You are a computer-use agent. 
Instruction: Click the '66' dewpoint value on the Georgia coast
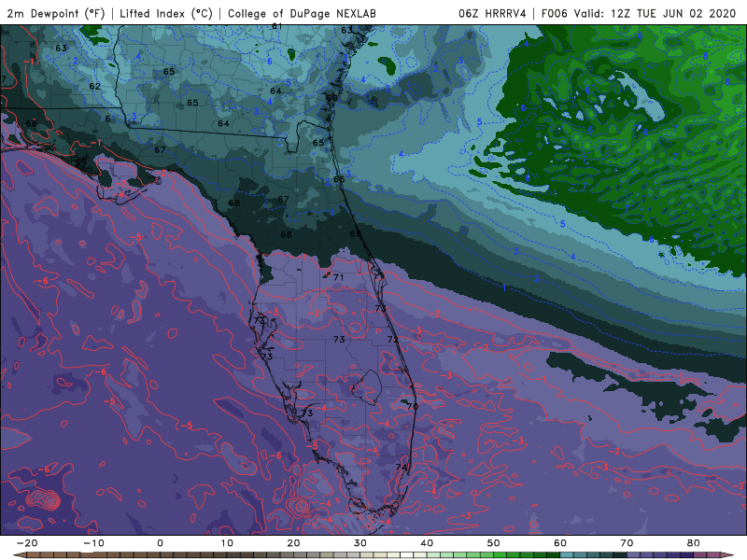pyautogui.click(x=332, y=98)
